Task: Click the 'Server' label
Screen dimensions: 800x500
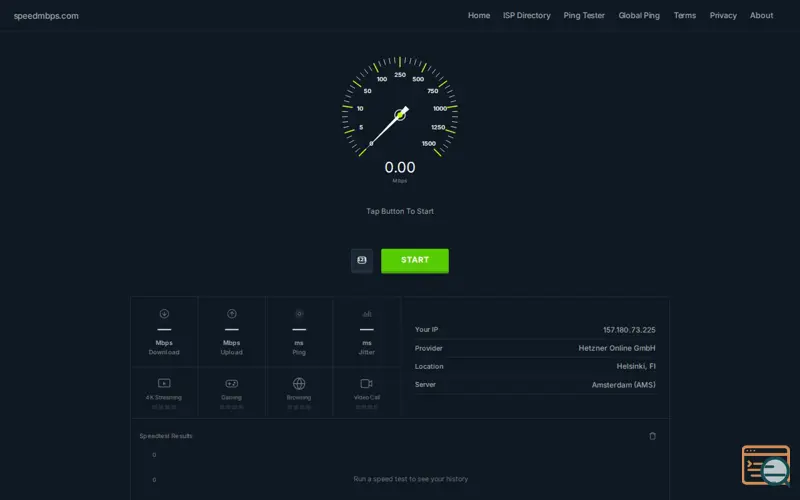Action: pos(425,385)
